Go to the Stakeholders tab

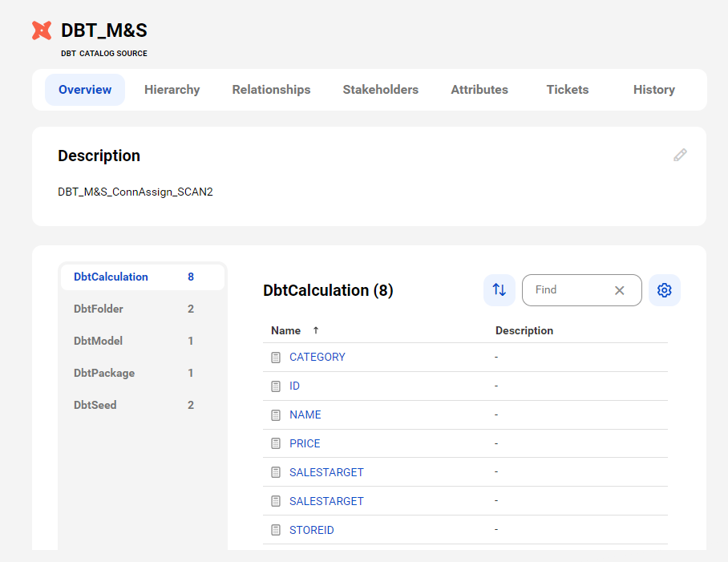380,90
